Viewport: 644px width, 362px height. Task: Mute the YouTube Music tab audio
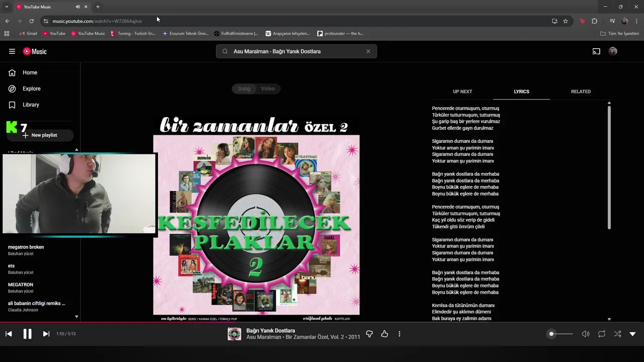[x=77, y=7]
